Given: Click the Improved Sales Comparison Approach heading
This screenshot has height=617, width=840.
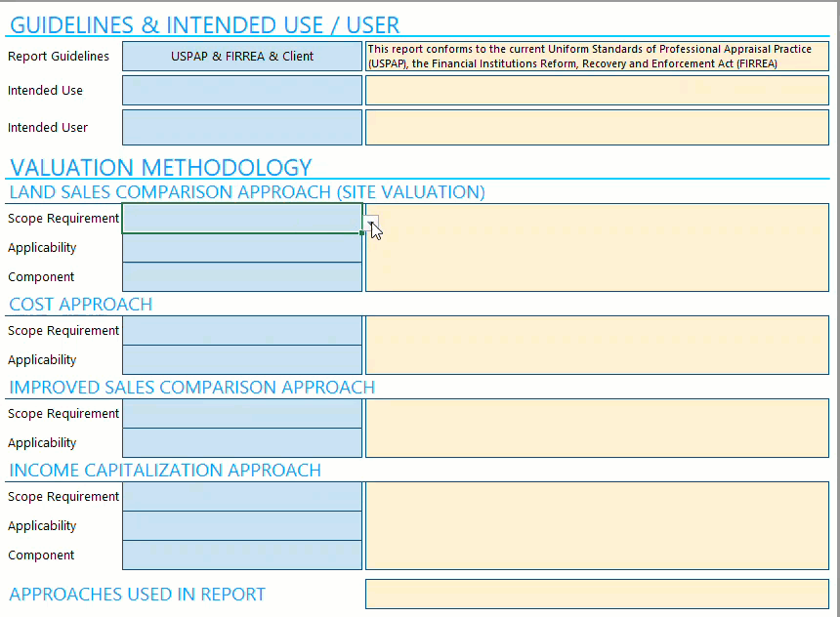Looking at the screenshot, I should pos(192,388).
